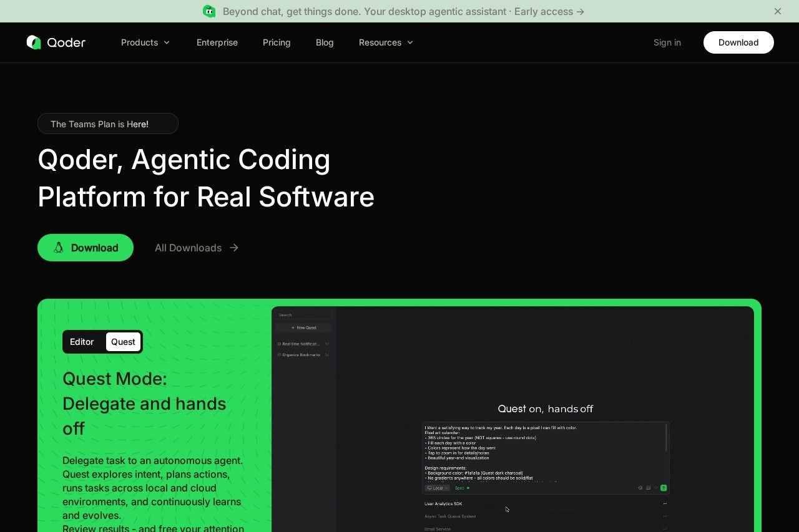The image size is (799, 532).
Task: Open the Enterprise page from the navigation
Action: coord(217,42)
